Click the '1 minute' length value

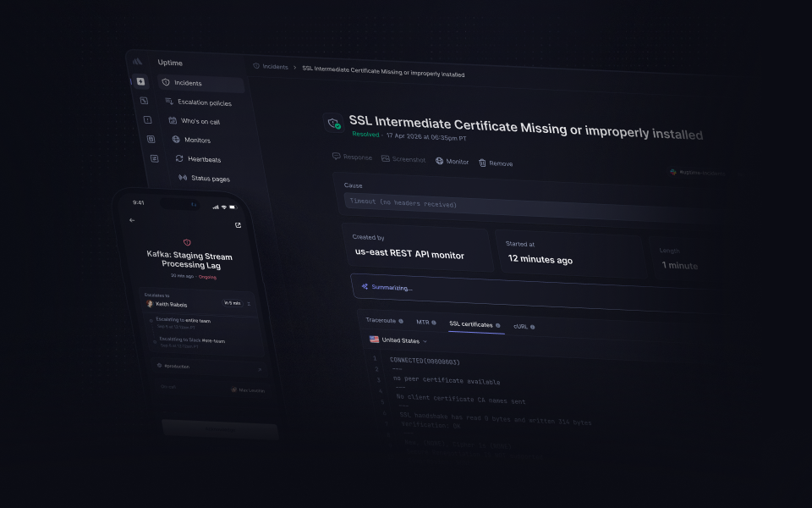tap(679, 265)
